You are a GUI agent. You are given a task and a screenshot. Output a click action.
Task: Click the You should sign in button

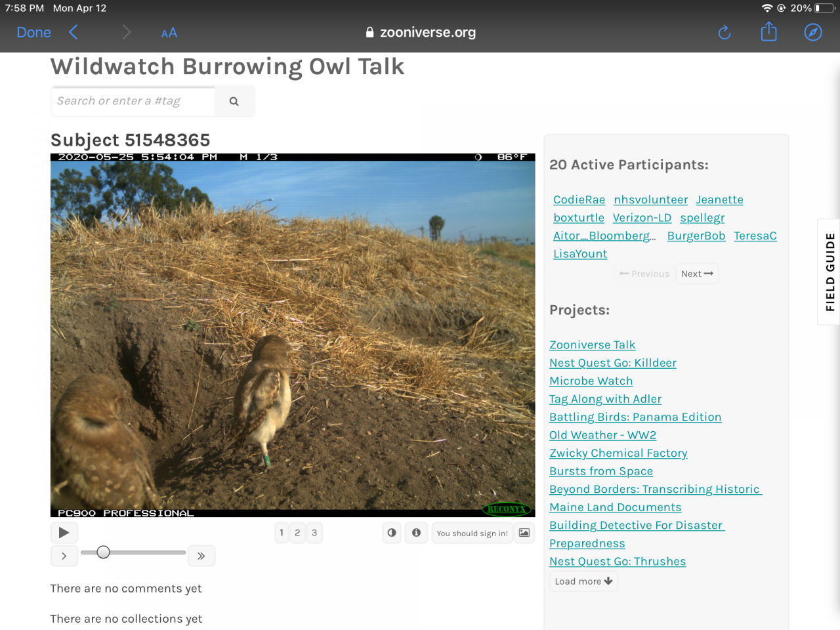click(x=472, y=534)
